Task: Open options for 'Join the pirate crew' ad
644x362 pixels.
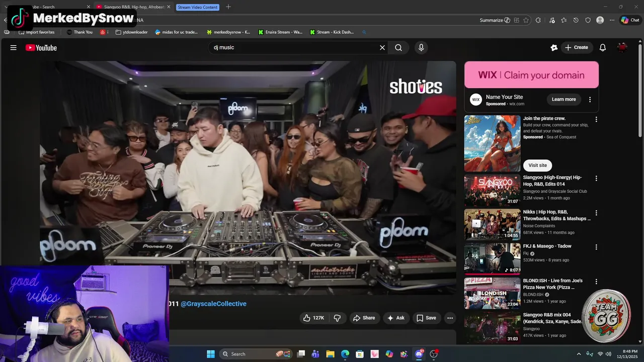Action: [x=596, y=120]
